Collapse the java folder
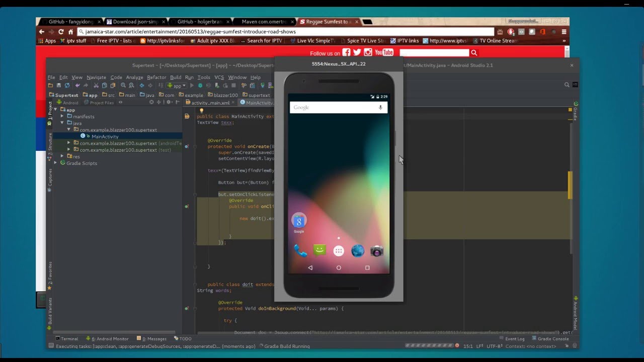Screen dimensions: 644x362 [62, 123]
